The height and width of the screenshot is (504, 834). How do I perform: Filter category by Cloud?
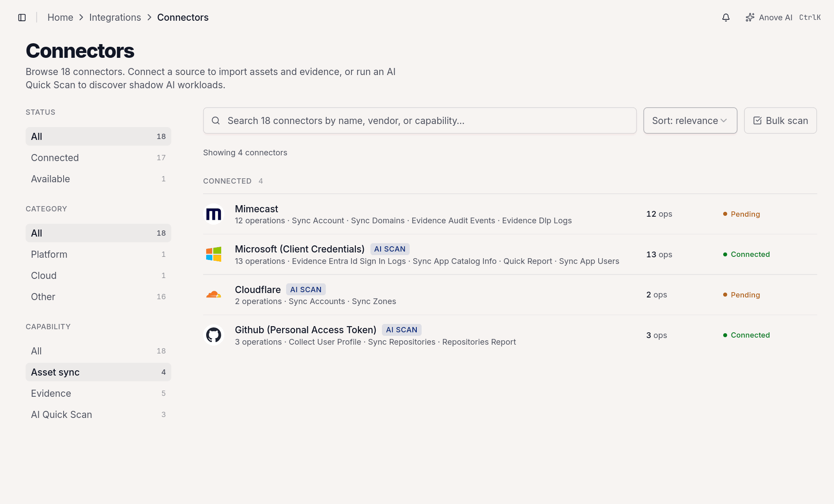[98, 275]
